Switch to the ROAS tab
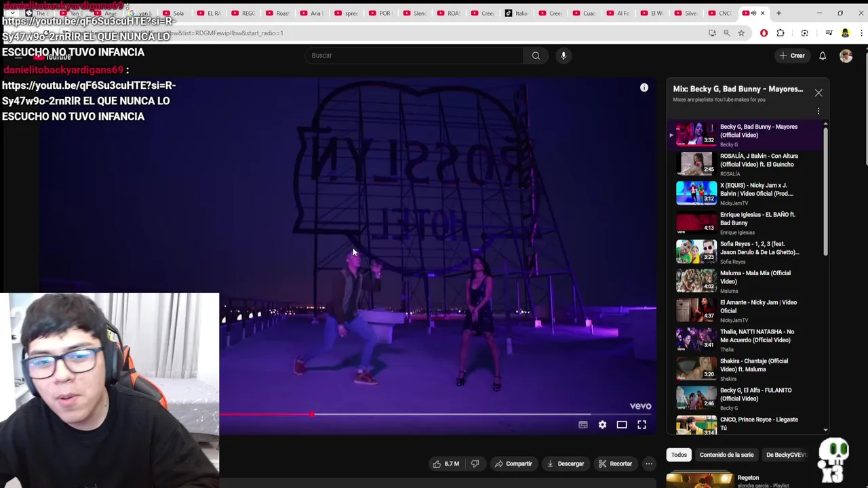Screen dimensions: 868x488 449,13
